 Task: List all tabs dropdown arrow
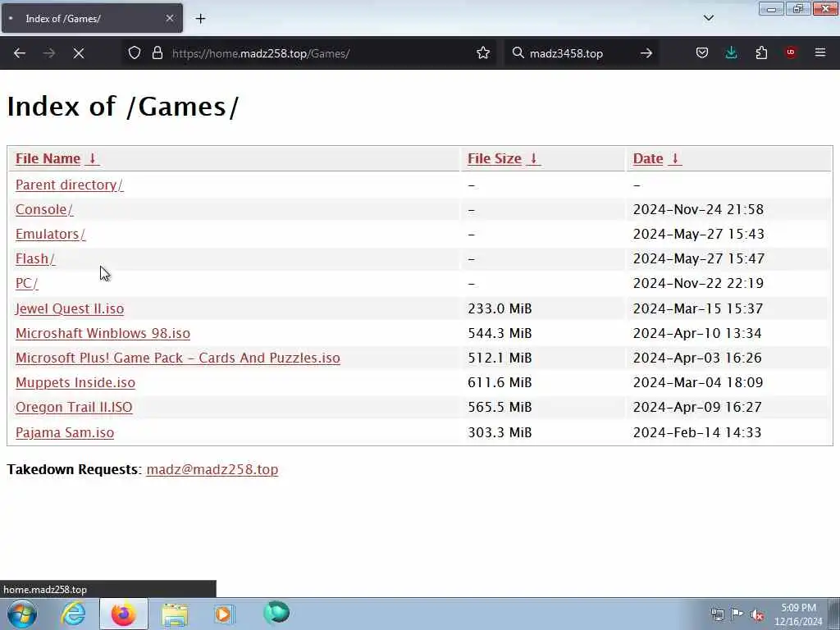[709, 18]
